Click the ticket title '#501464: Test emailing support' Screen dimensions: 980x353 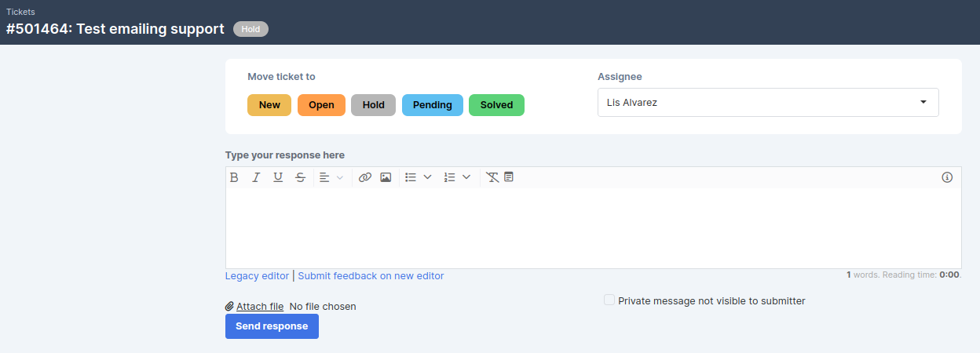(x=115, y=29)
